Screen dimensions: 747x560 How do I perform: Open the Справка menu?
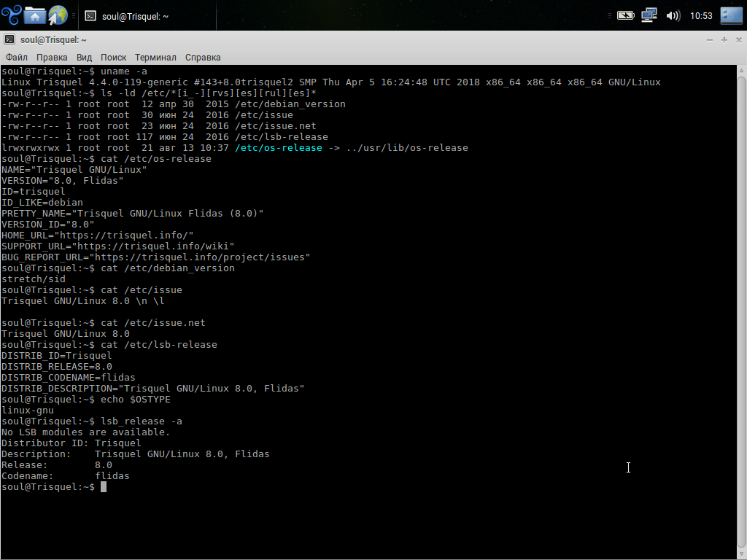[x=203, y=57]
